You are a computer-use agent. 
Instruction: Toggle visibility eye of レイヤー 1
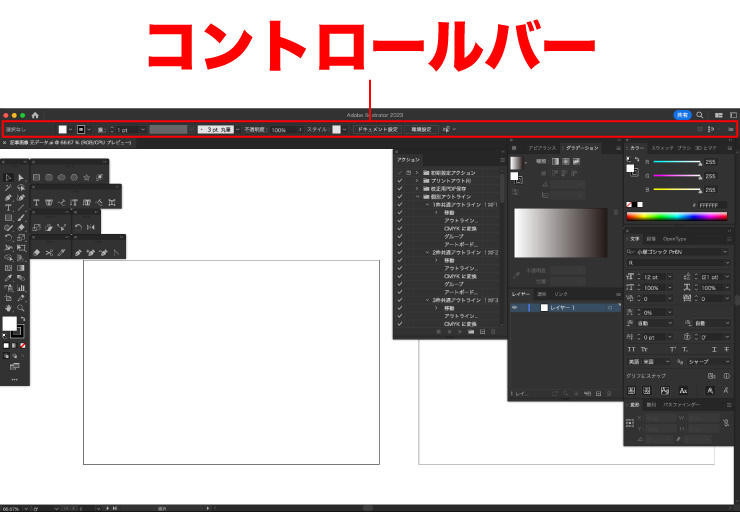tap(514, 308)
